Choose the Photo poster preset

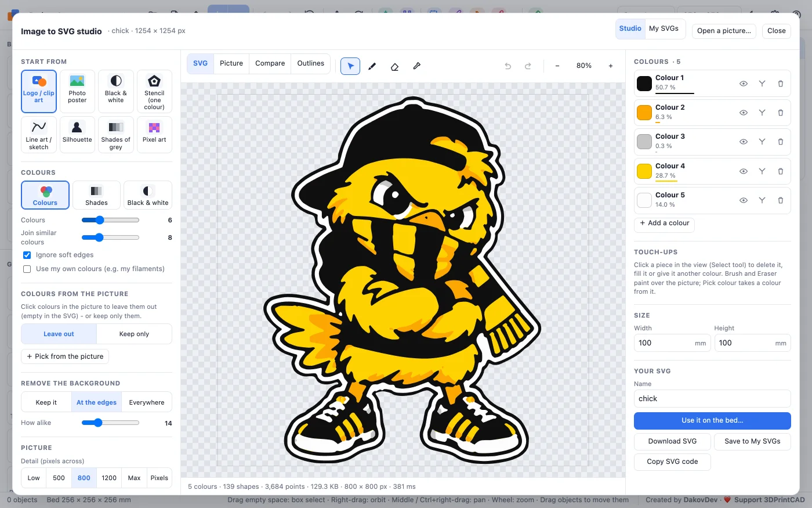(77, 91)
